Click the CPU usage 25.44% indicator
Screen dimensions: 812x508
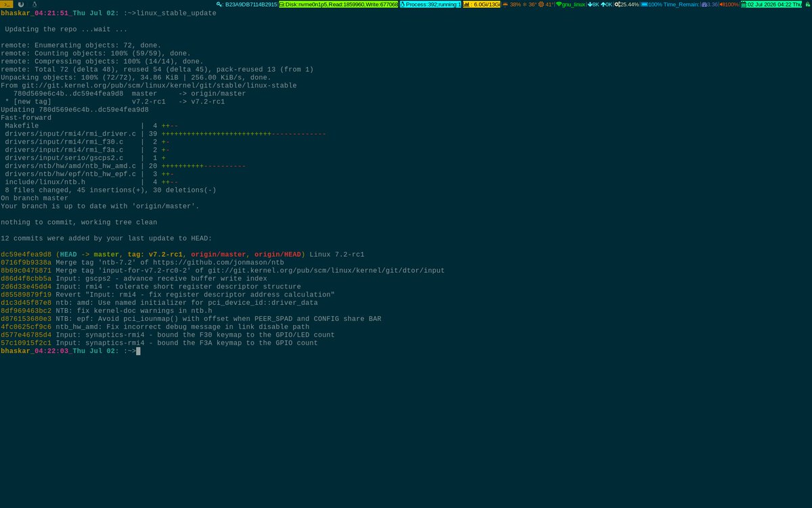[x=627, y=5]
